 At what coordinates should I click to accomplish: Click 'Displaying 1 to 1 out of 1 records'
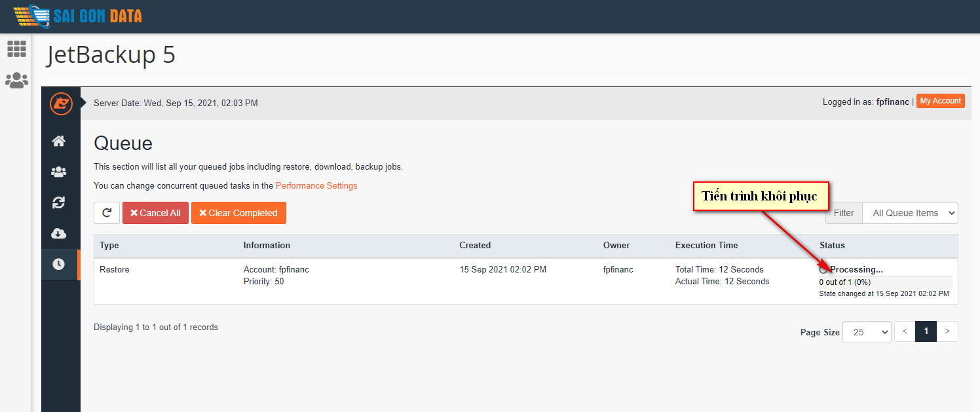tap(156, 327)
